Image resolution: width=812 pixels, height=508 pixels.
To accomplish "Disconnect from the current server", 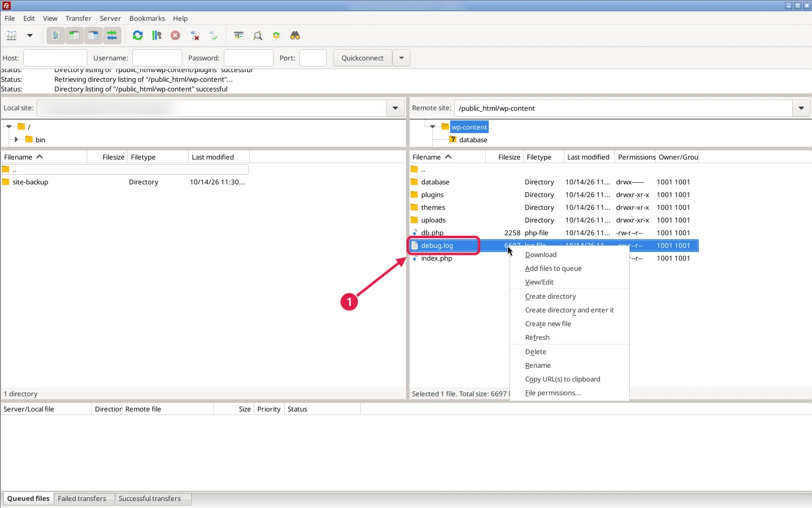I will tap(194, 36).
